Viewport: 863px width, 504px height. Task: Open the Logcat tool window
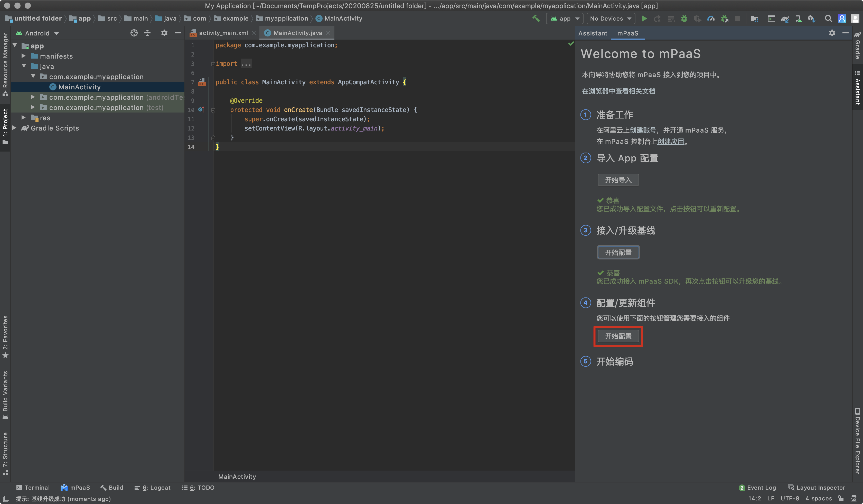152,488
